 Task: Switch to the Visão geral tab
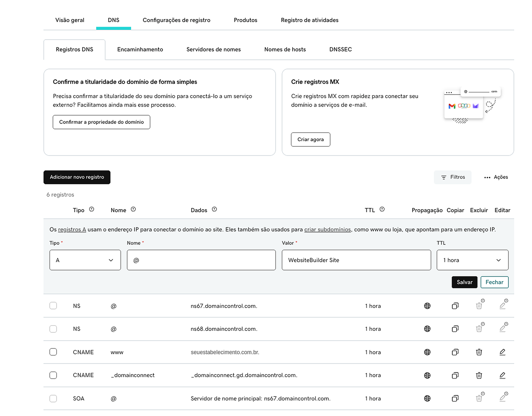coord(70,20)
